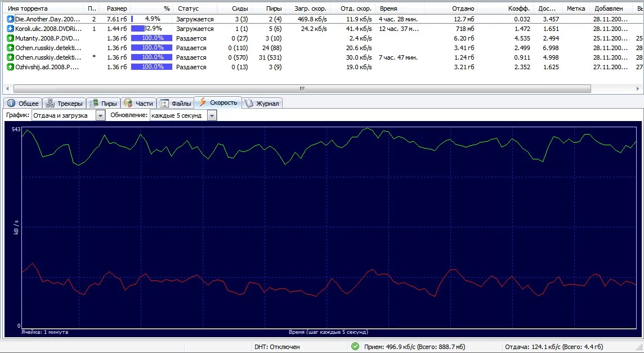This screenshot has width=644, height=353.
Task: Open the График dropdown
Action: [100, 115]
